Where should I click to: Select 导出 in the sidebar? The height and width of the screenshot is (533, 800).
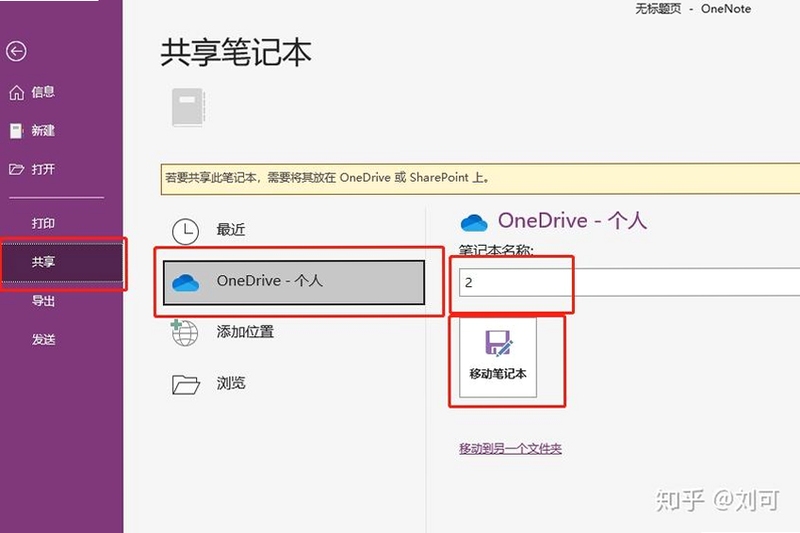(43, 301)
